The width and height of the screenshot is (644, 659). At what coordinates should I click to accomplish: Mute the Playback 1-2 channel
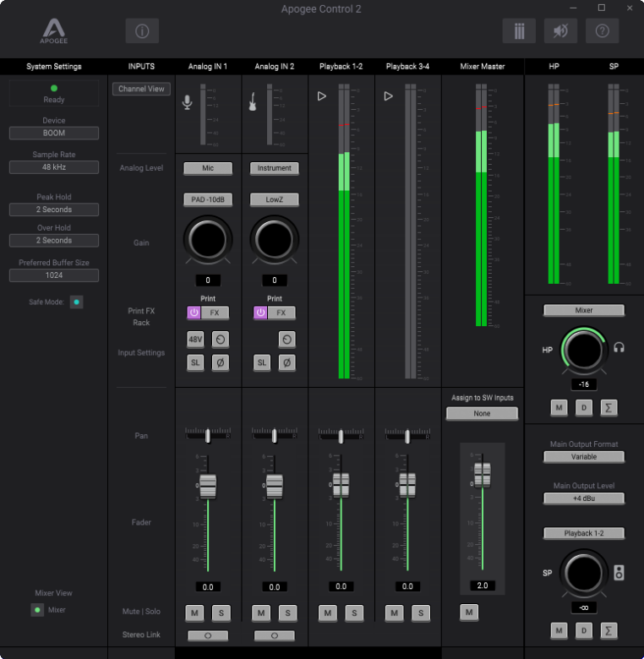click(328, 613)
